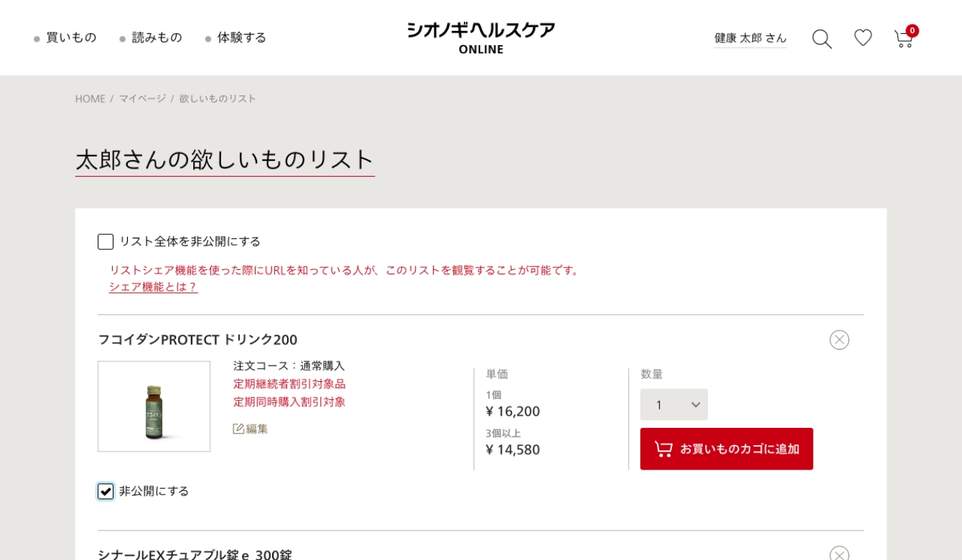Click お買いものカゴに追加 button
This screenshot has width=962, height=560.
coord(727,449)
